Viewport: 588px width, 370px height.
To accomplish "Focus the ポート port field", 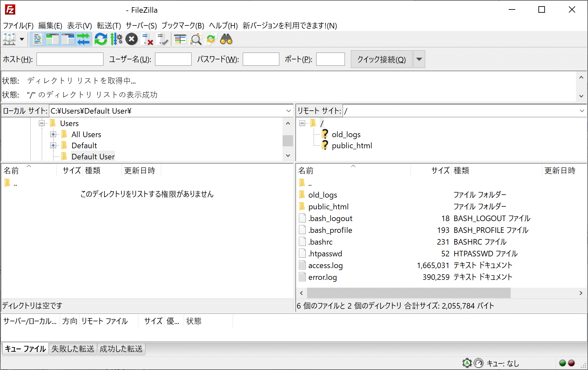I will [x=331, y=59].
